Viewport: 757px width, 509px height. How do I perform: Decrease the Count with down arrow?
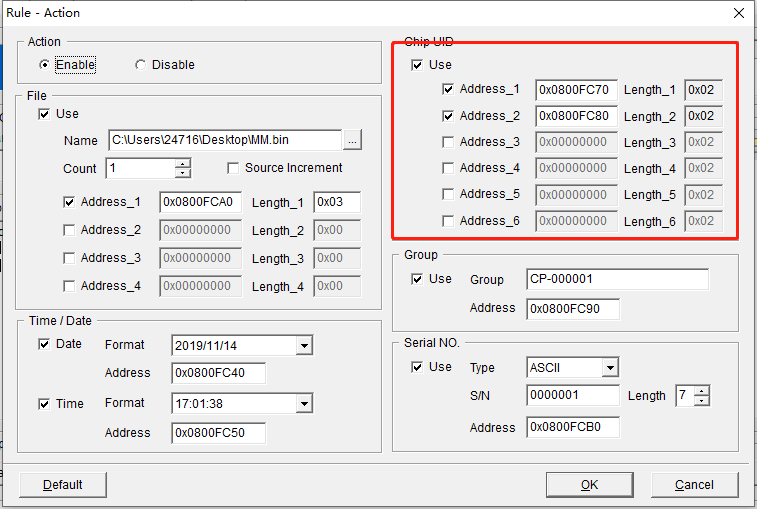(x=182, y=173)
